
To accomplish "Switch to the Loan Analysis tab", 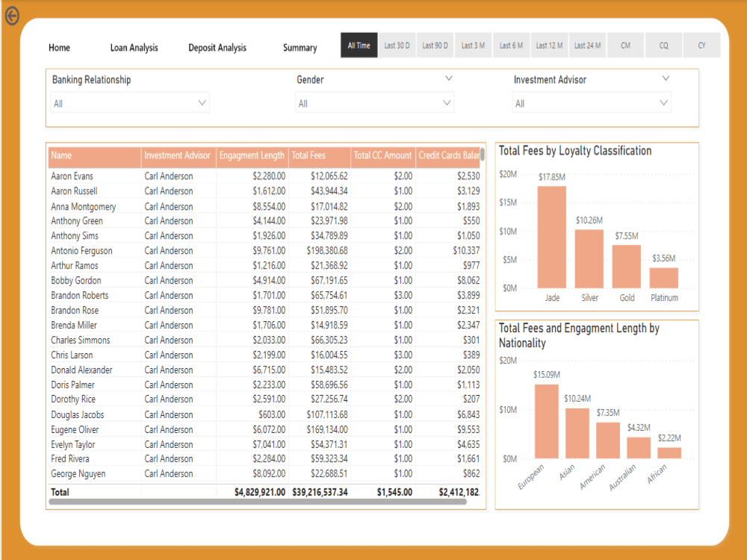I will tap(134, 46).
